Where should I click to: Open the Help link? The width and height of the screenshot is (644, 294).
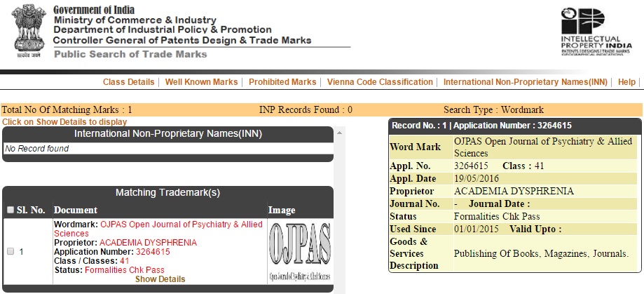tap(626, 82)
